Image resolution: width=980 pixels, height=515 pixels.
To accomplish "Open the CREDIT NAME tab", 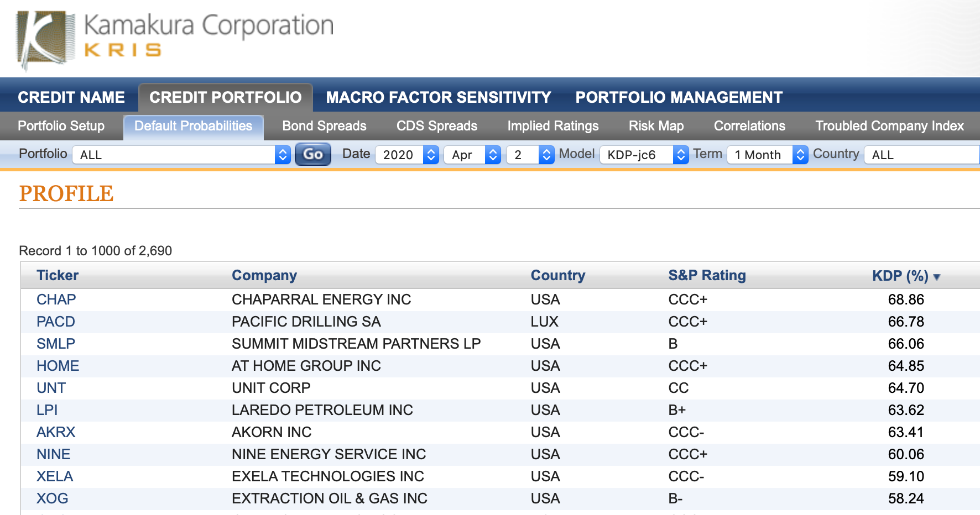I will [71, 97].
